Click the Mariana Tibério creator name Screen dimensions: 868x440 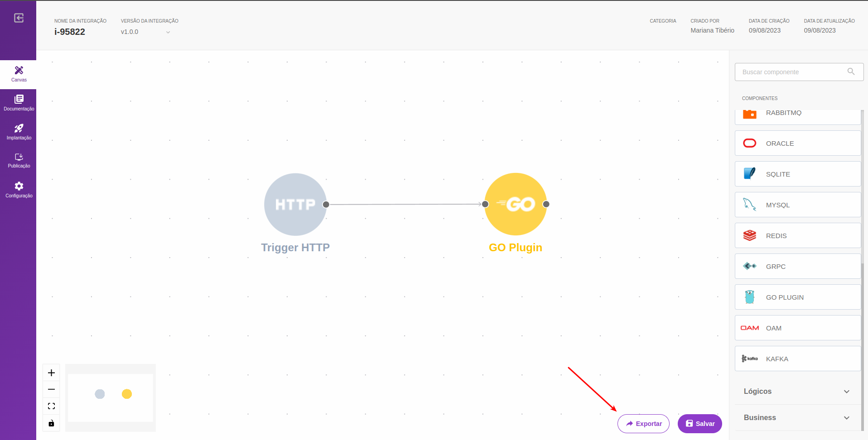(x=712, y=30)
